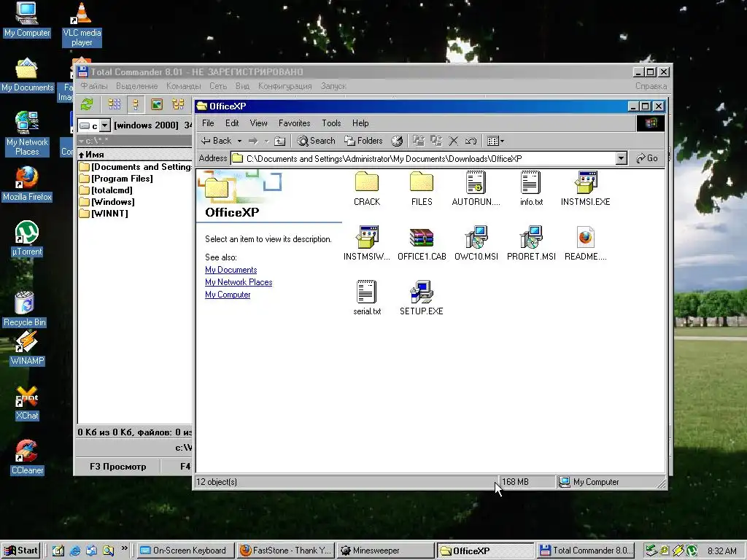This screenshot has width=747, height=560.
Task: Open Справка menu in Total Commander
Action: pos(651,86)
